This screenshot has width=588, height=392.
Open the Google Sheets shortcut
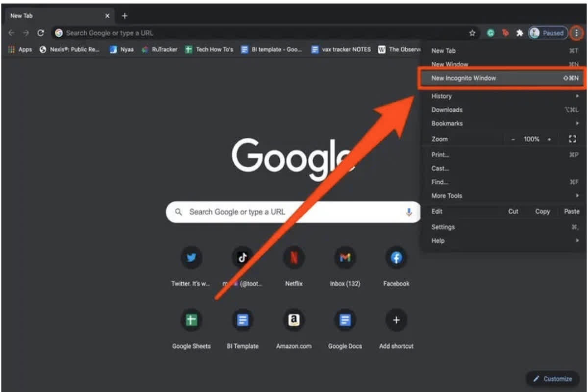[x=191, y=320]
